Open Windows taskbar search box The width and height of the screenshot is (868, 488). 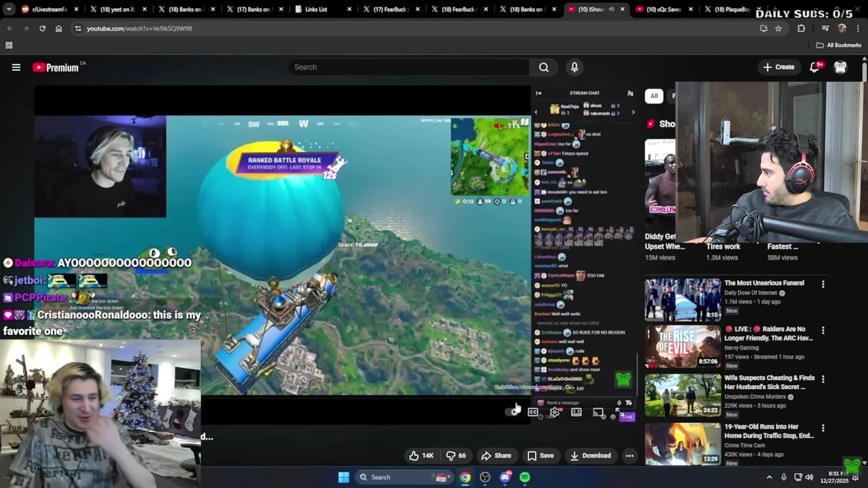coord(404,477)
